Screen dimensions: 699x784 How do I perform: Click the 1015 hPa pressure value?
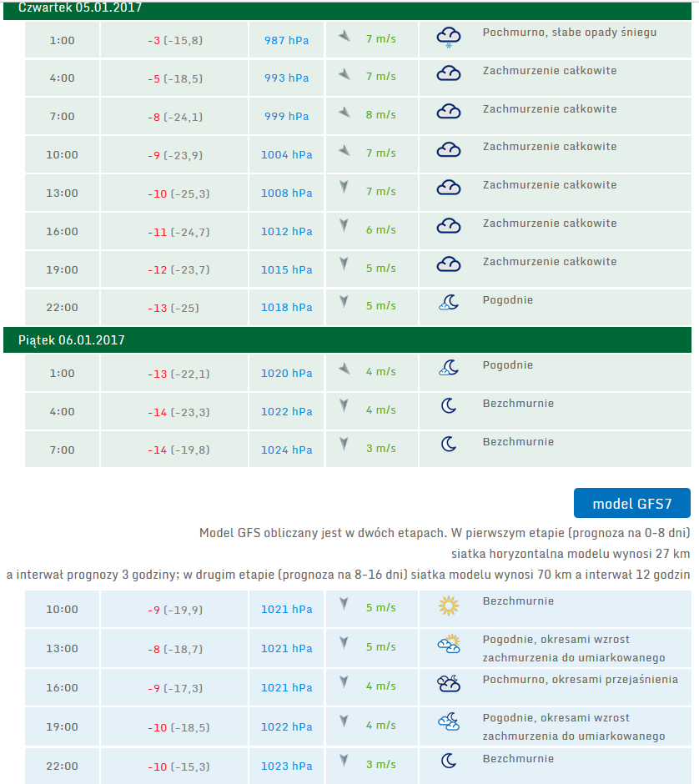286,270
